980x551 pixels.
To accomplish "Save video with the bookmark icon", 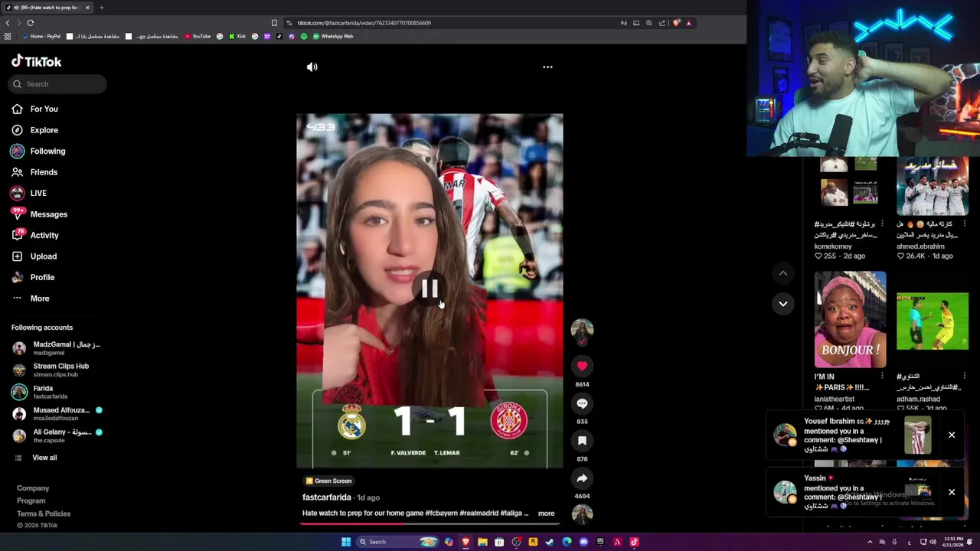I will tap(582, 441).
